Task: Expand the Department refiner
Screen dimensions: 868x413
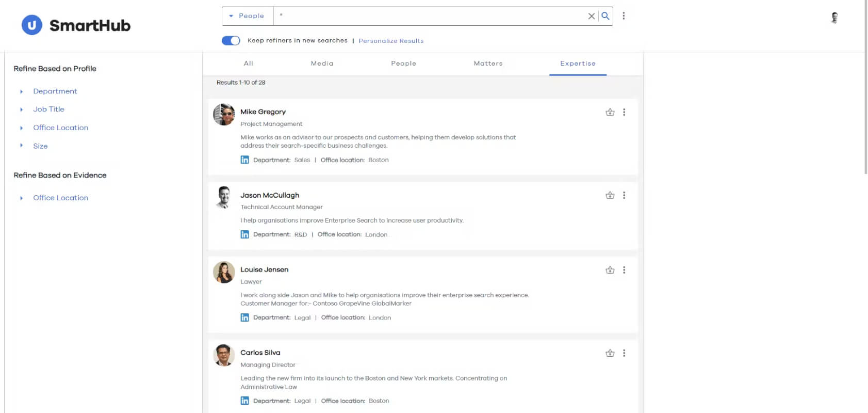Action: (55, 91)
